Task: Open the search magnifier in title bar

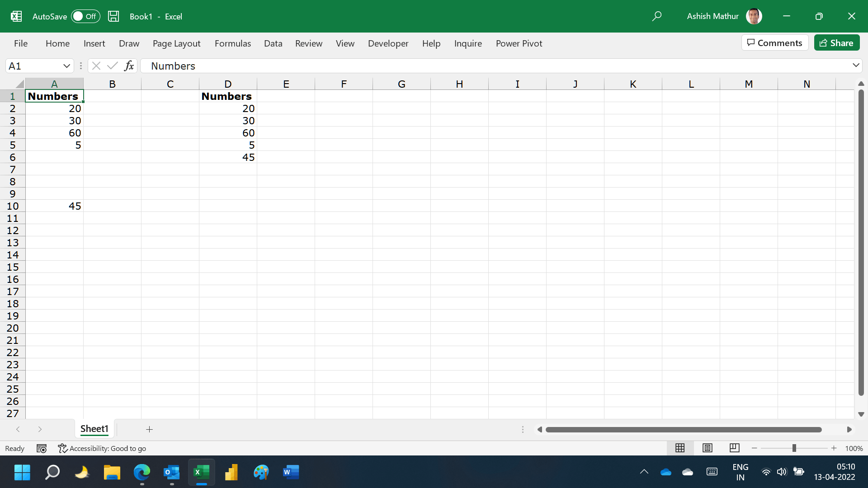Action: pos(657,16)
